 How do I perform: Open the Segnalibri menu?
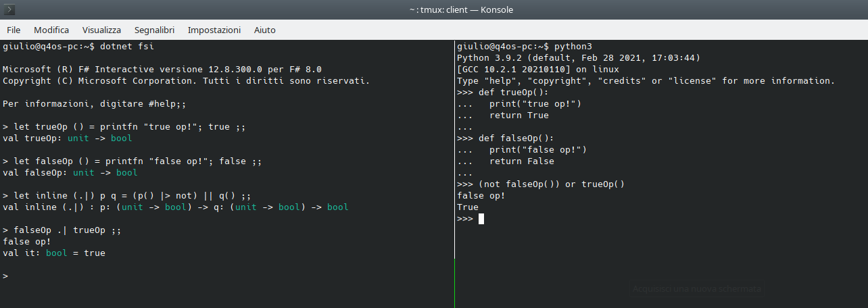click(x=154, y=30)
